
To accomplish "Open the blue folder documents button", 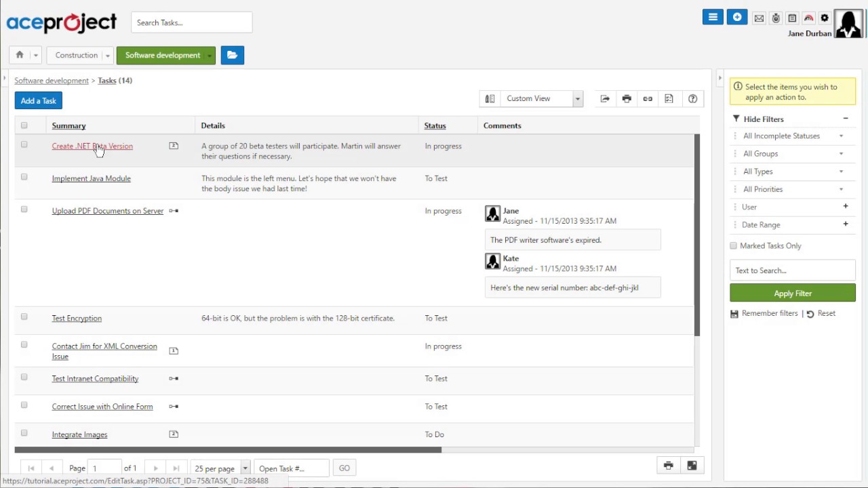I will pyautogui.click(x=232, y=55).
